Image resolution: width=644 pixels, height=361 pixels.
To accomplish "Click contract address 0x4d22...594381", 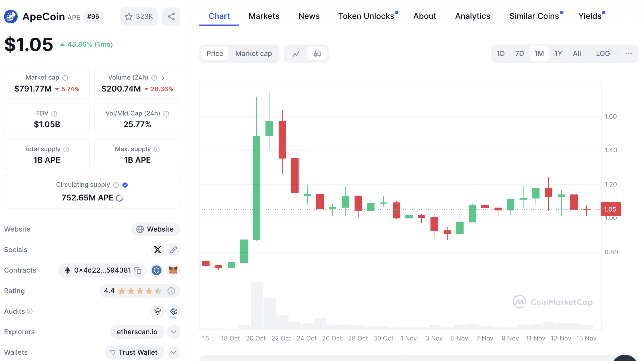I will tap(102, 270).
